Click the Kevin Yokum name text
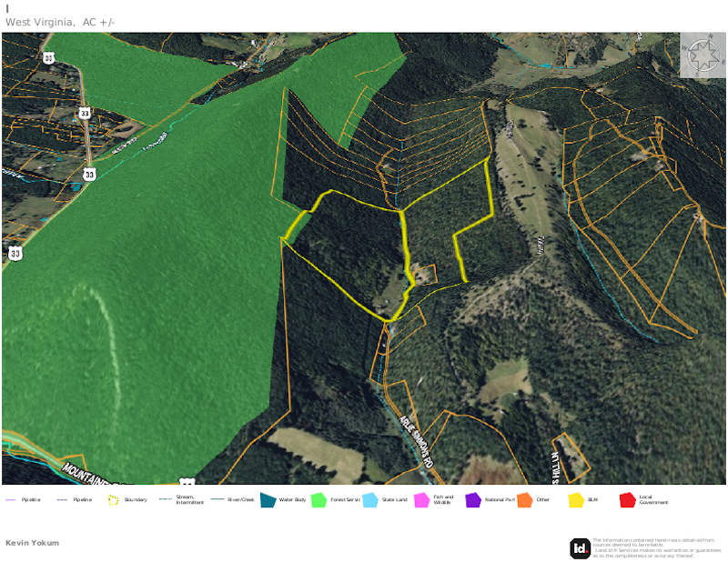Viewport: 728px width, 562px height. pyautogui.click(x=32, y=543)
